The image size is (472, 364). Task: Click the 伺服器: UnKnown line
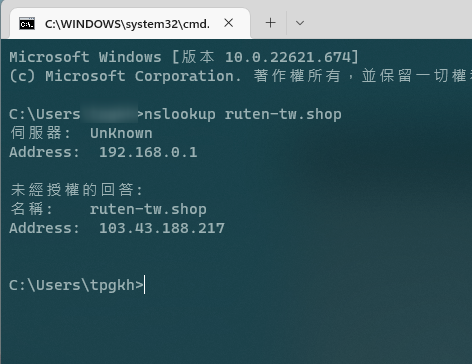[x=81, y=133]
